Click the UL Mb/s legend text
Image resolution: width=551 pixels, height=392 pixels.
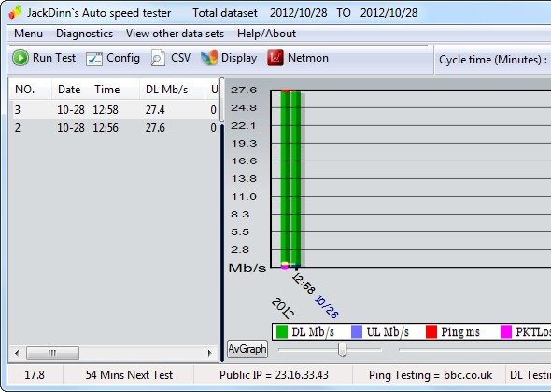(388, 332)
